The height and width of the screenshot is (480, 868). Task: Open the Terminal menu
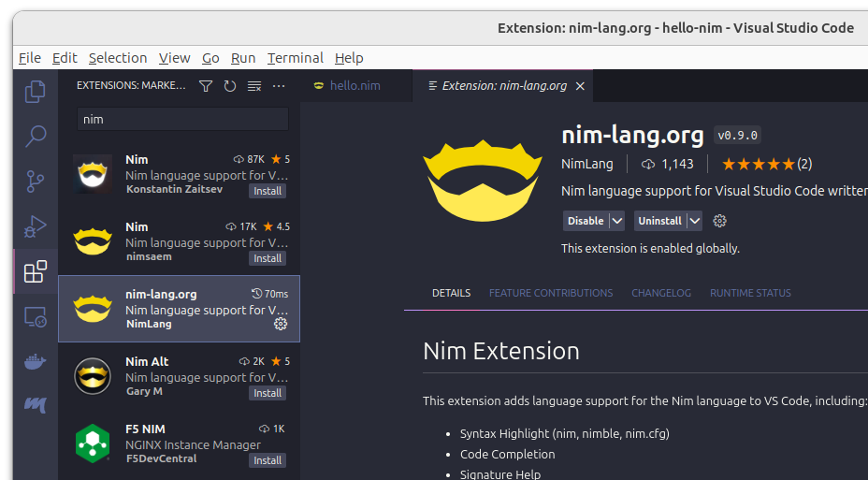(295, 58)
